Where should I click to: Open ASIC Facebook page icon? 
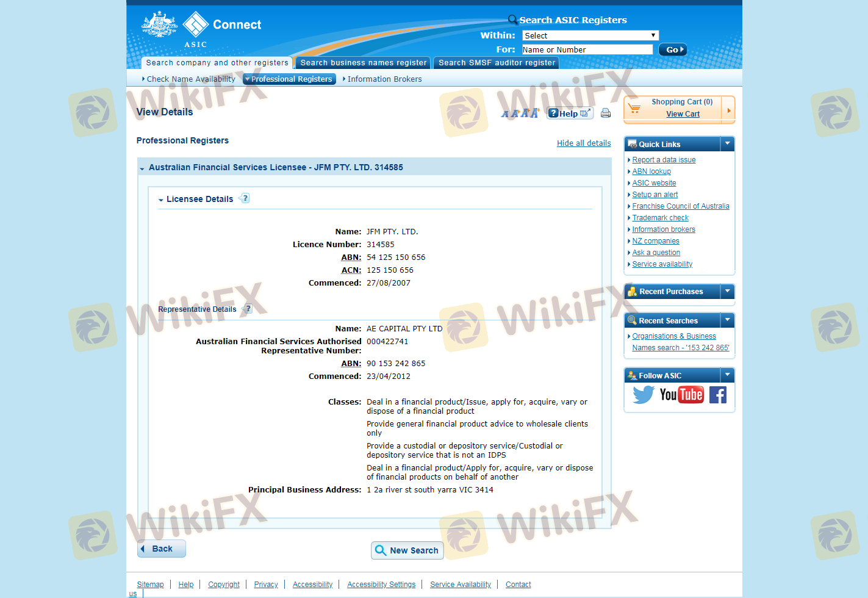[x=718, y=395]
